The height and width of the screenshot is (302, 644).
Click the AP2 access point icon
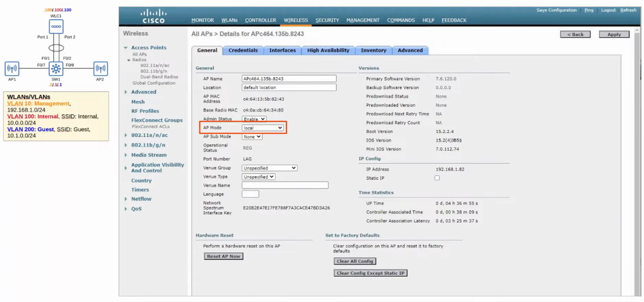100,68
